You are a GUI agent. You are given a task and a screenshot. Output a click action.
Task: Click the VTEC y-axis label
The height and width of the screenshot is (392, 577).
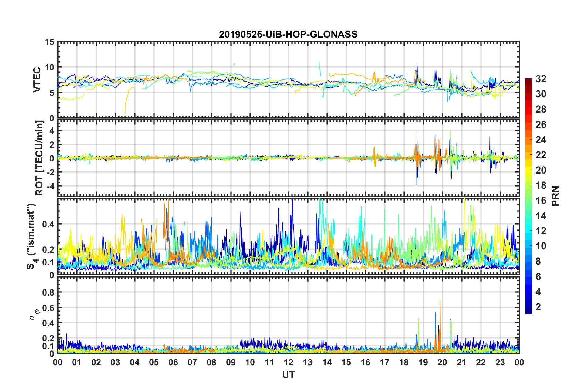pyautogui.click(x=37, y=80)
